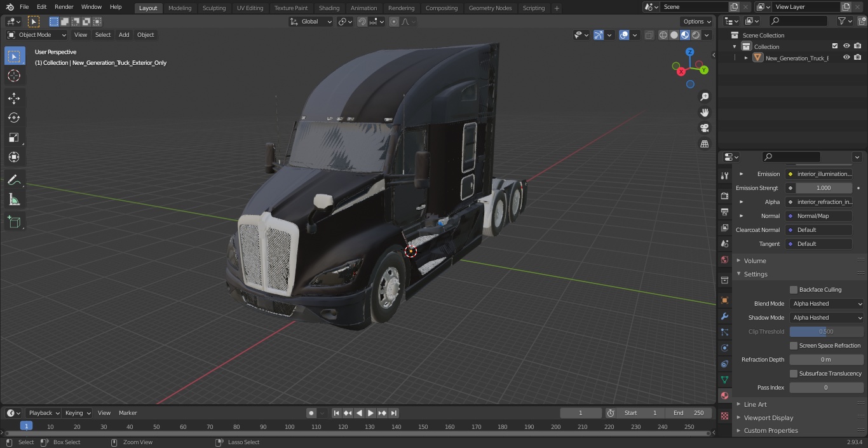This screenshot has height=448, width=868.
Task: Open the timeline Marker menu
Action: 128,413
